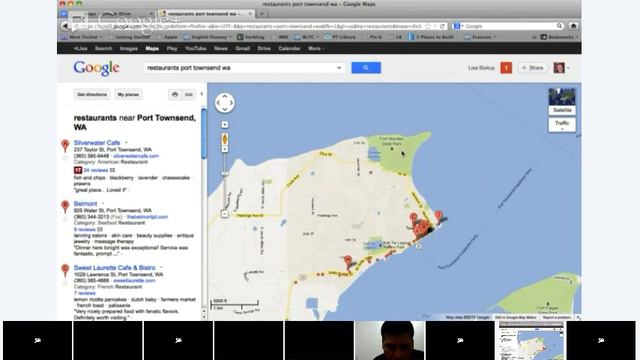The height and width of the screenshot is (360, 640).
Task: Click the My places button
Action: tap(128, 95)
